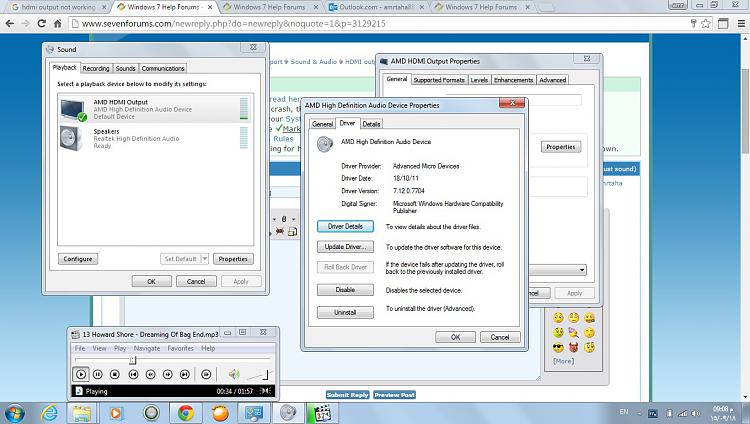
Task: Open the File menu in media player
Action: 80,348
